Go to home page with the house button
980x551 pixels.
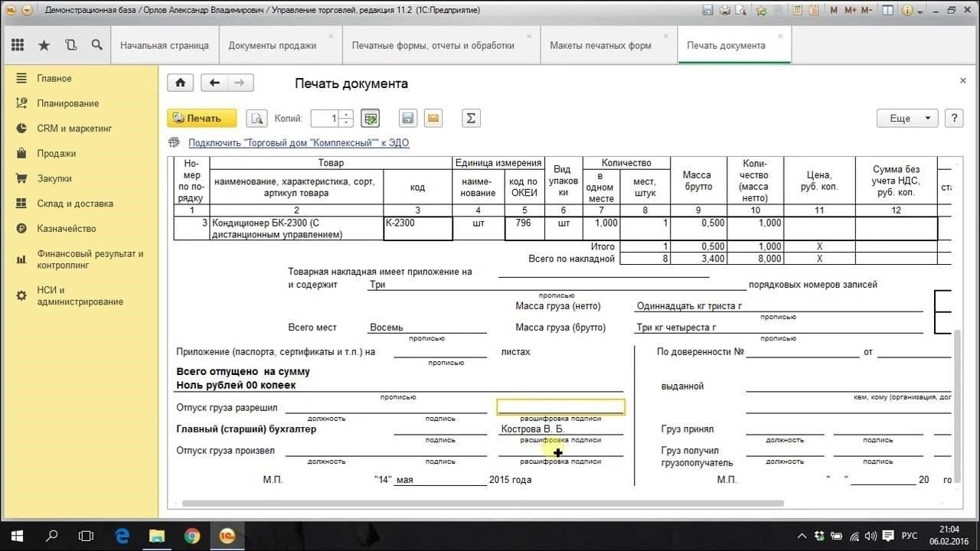181,83
